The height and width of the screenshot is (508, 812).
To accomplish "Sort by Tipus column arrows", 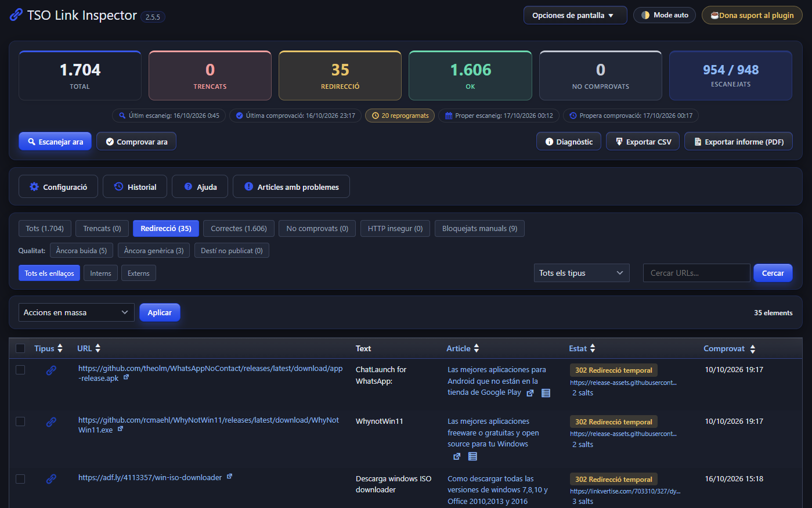I will coord(60,348).
